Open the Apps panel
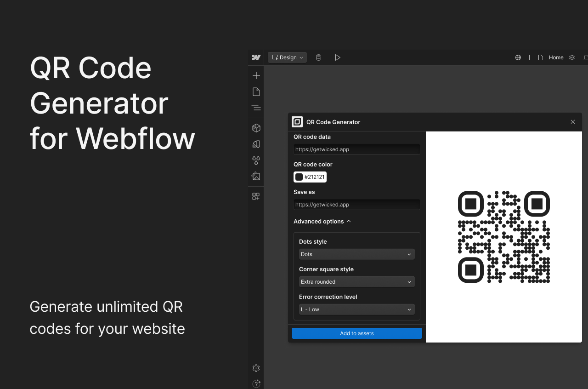Viewport: 588px width, 389px height. click(256, 196)
